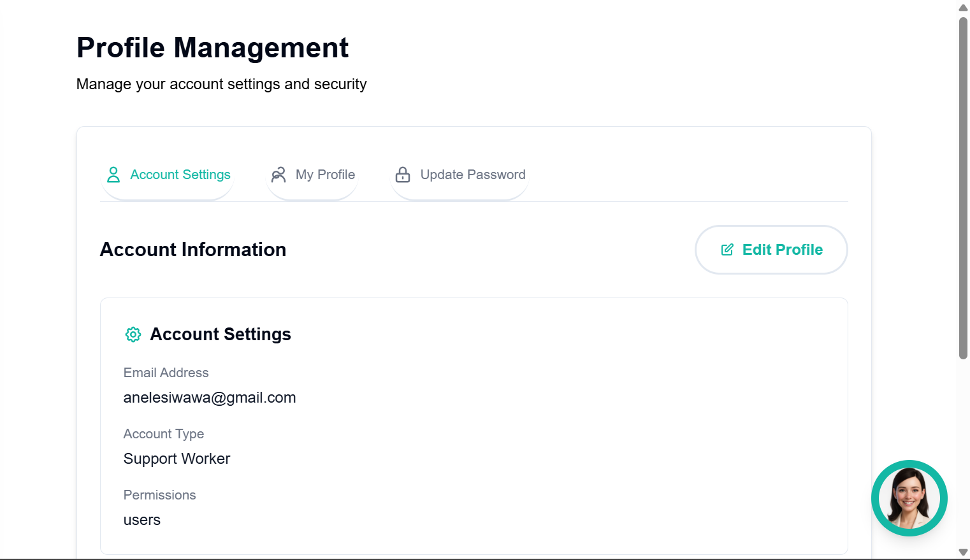Click the gear icon beside Account Settings heading
Viewport: 970px width, 560px height.
click(x=133, y=334)
